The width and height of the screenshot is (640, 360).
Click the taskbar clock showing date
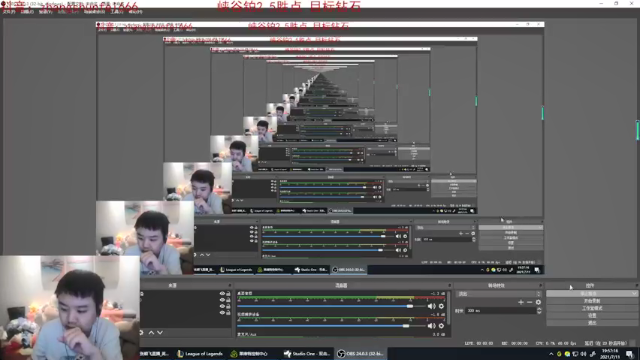pos(611,354)
